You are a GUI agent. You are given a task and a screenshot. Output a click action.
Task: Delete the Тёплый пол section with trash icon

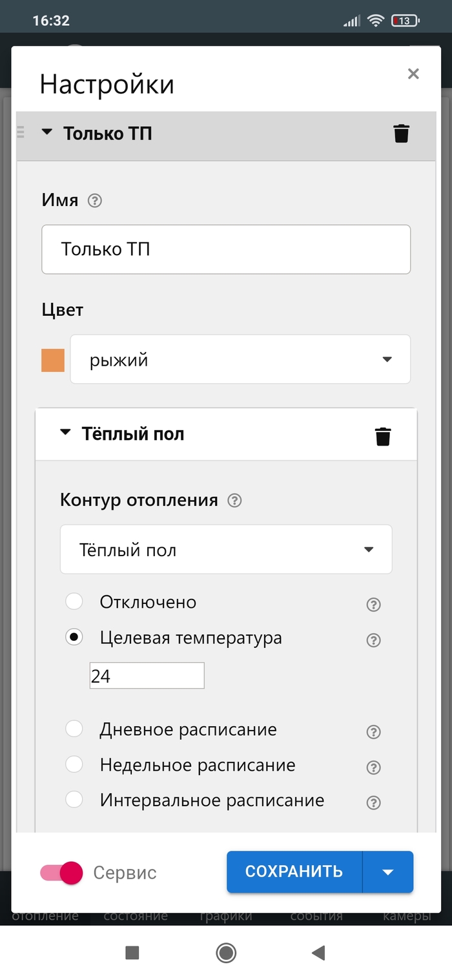point(383,436)
